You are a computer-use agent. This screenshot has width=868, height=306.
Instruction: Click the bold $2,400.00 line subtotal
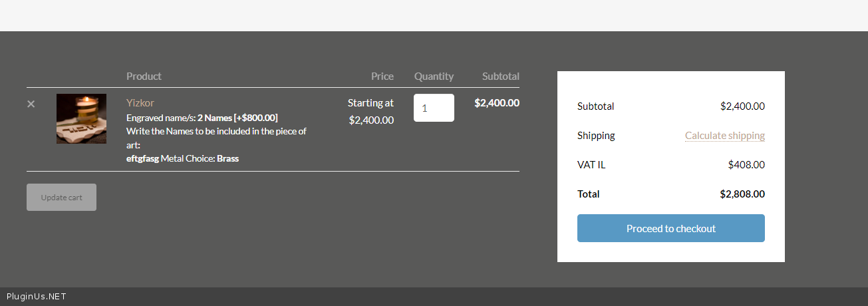(496, 103)
